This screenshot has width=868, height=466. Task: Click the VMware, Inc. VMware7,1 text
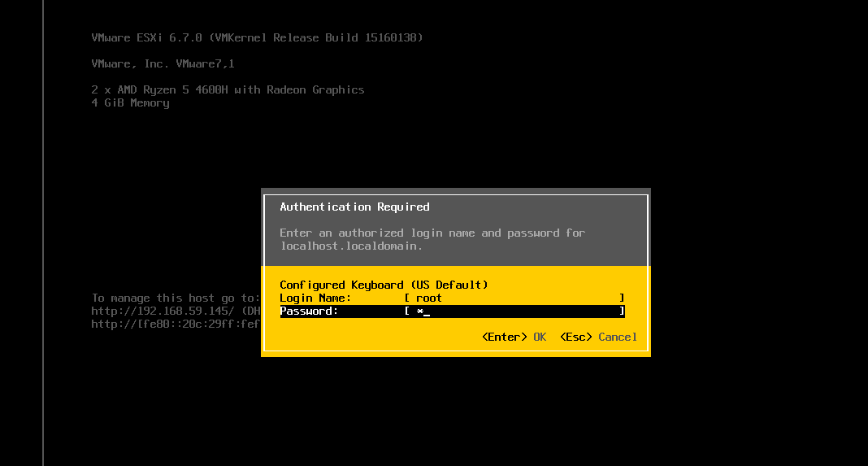coord(163,63)
